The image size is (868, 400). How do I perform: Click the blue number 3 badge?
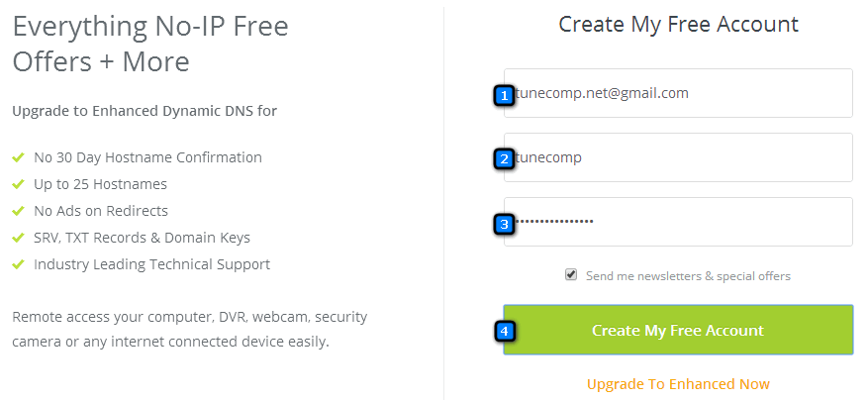coord(504,225)
